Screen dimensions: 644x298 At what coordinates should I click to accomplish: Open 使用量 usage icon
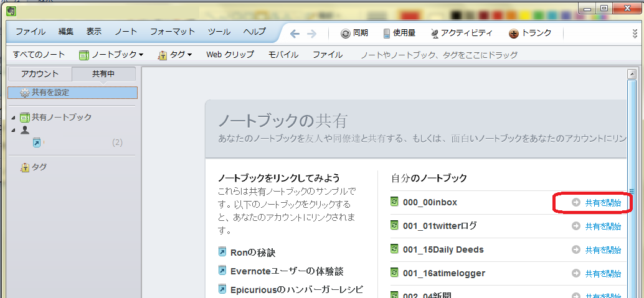[387, 34]
